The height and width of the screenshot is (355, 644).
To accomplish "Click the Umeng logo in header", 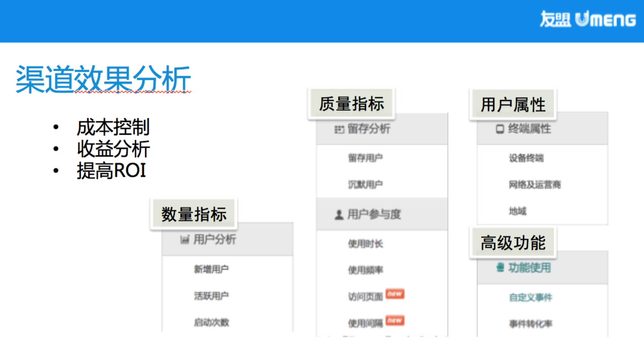I will (x=588, y=19).
